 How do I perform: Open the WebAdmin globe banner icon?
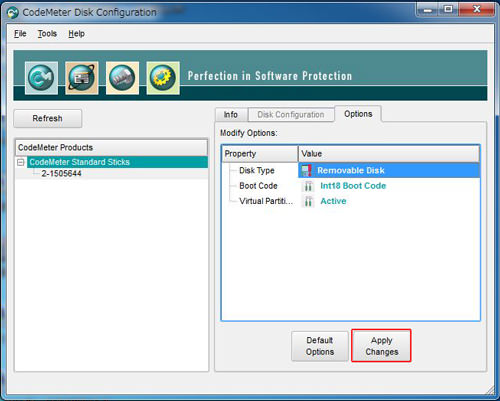(x=82, y=78)
